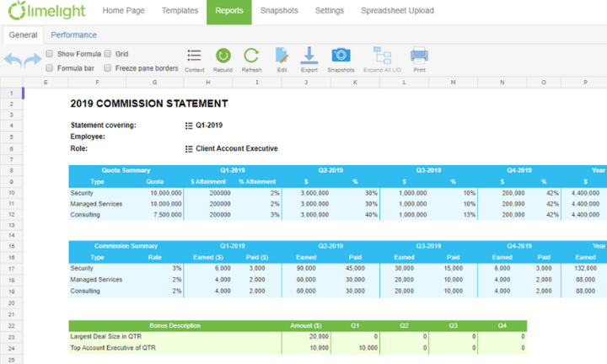Open the Settings menu
Image resolution: width=607 pixels, height=364 pixels.
(x=330, y=11)
